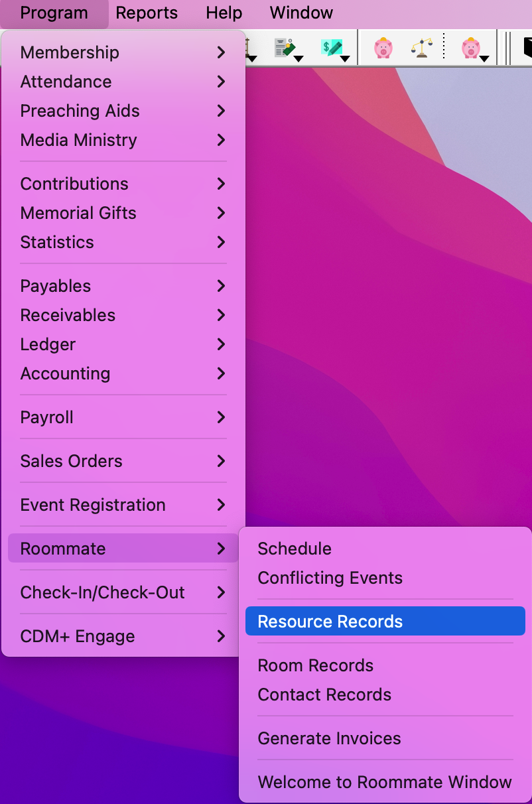Open the Reports menu
532x804 pixels.
tap(147, 13)
